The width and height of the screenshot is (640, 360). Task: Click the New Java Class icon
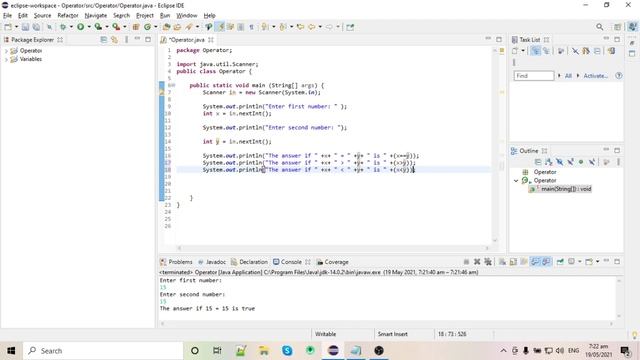pos(147,27)
